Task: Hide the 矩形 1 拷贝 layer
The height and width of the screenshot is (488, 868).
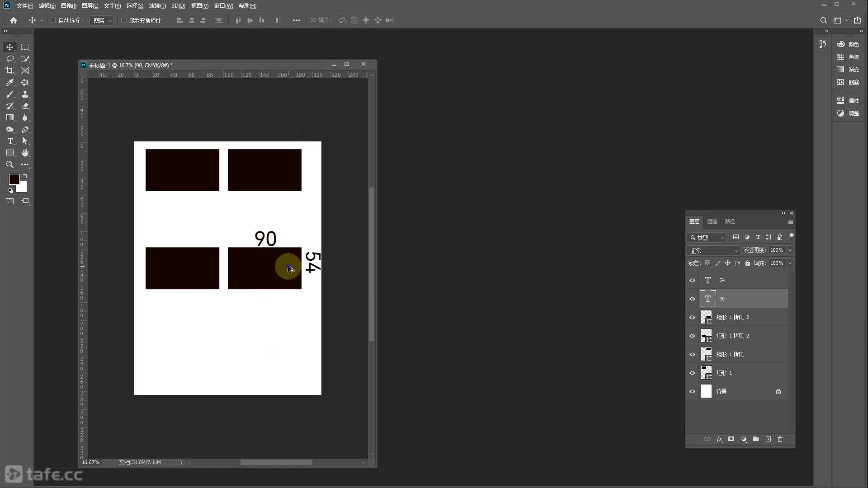Action: coord(692,354)
